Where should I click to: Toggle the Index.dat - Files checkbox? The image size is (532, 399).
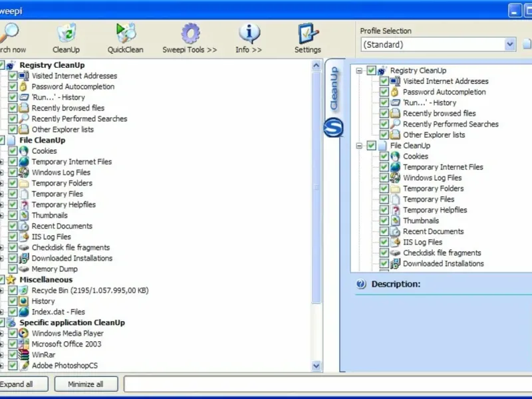pos(13,312)
